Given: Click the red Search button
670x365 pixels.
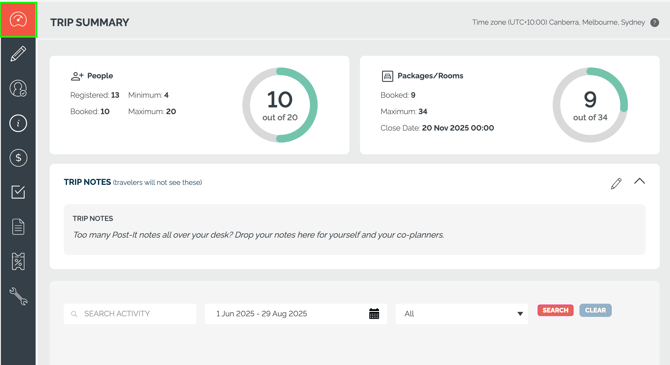Looking at the screenshot, I should (x=555, y=310).
